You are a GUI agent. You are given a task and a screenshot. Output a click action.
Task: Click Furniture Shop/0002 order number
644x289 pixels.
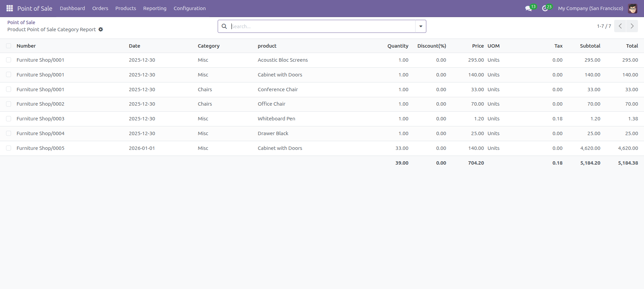tap(41, 104)
